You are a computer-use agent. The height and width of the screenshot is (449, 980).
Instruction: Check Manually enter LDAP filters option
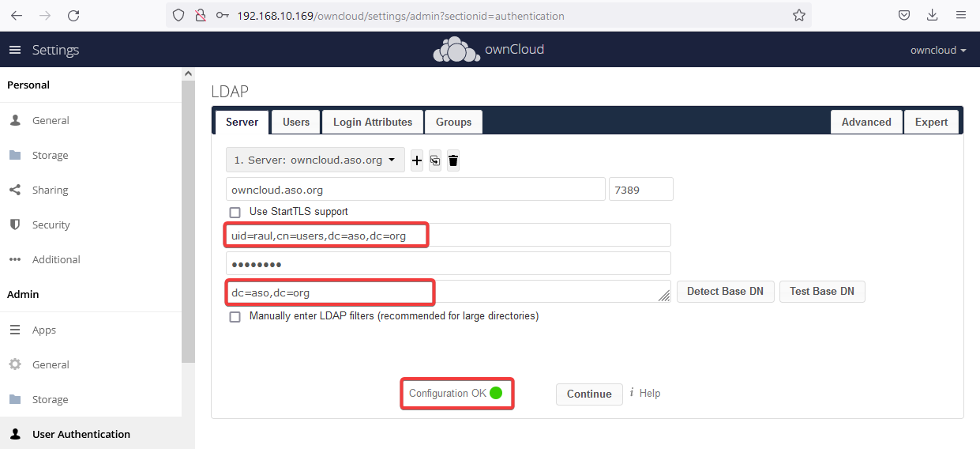coord(235,316)
